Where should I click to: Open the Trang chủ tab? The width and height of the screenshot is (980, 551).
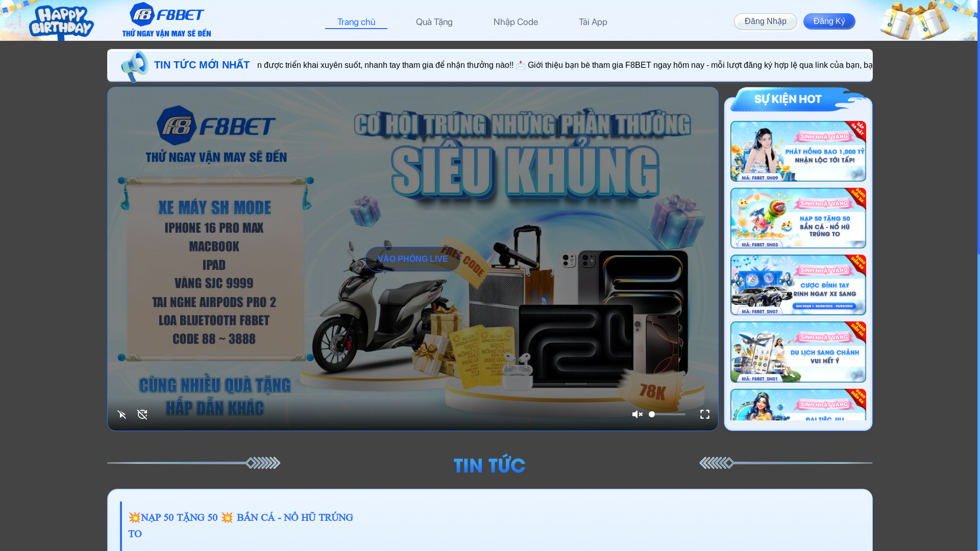click(x=356, y=22)
